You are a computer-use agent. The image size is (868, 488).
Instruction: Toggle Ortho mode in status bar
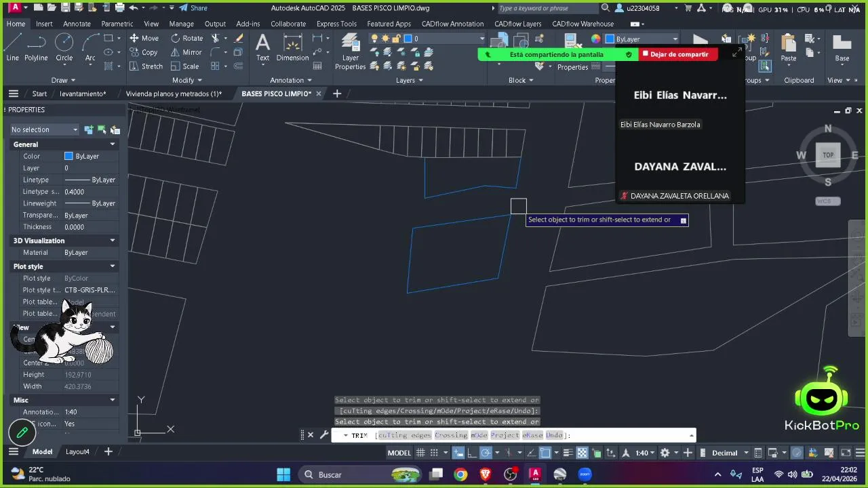pyautogui.click(x=472, y=453)
